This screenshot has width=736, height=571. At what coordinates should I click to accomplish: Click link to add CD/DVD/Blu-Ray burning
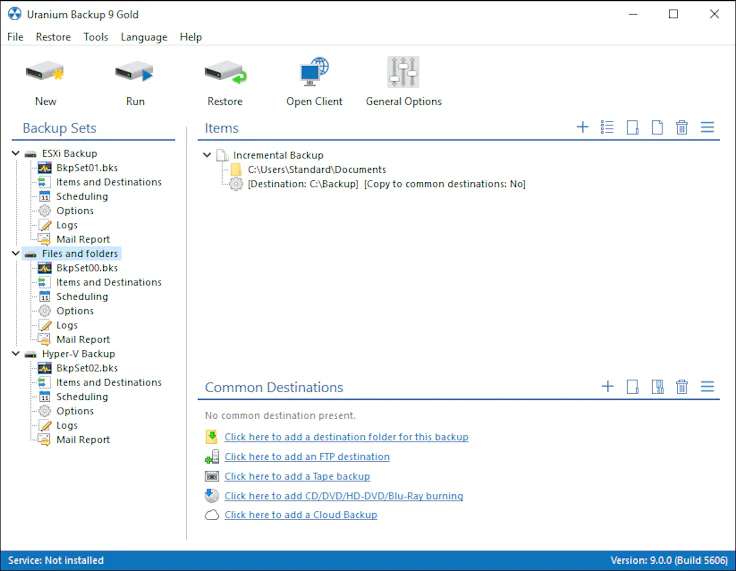pyautogui.click(x=344, y=496)
